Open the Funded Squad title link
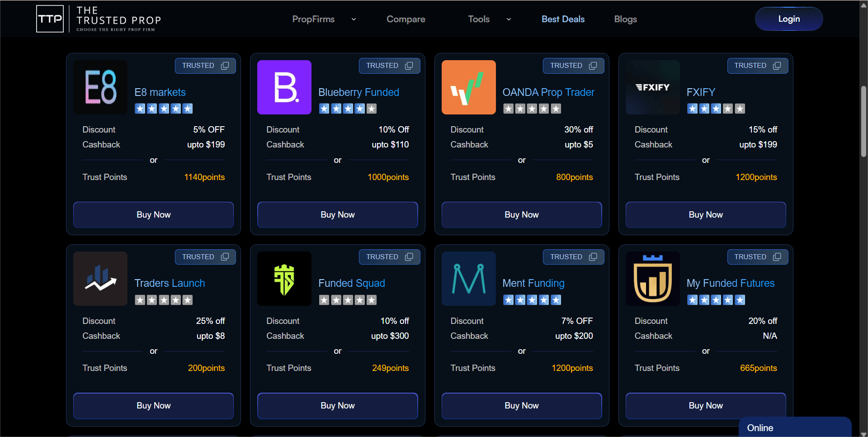868x437 pixels. point(352,283)
